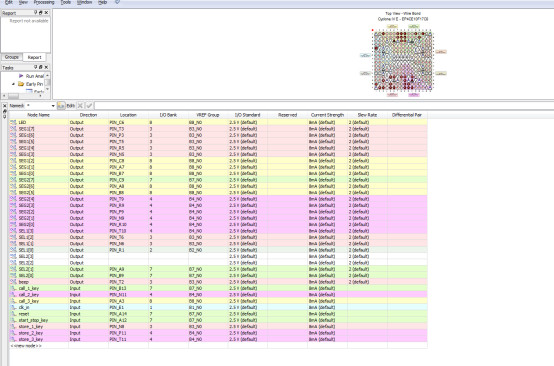Click location cell 'PIN_C6'

tap(128, 122)
